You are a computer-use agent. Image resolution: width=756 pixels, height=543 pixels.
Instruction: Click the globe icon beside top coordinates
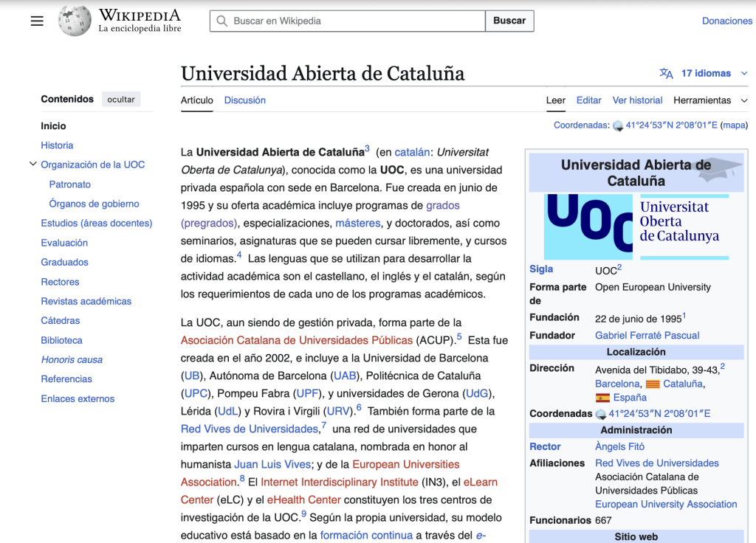click(618, 126)
